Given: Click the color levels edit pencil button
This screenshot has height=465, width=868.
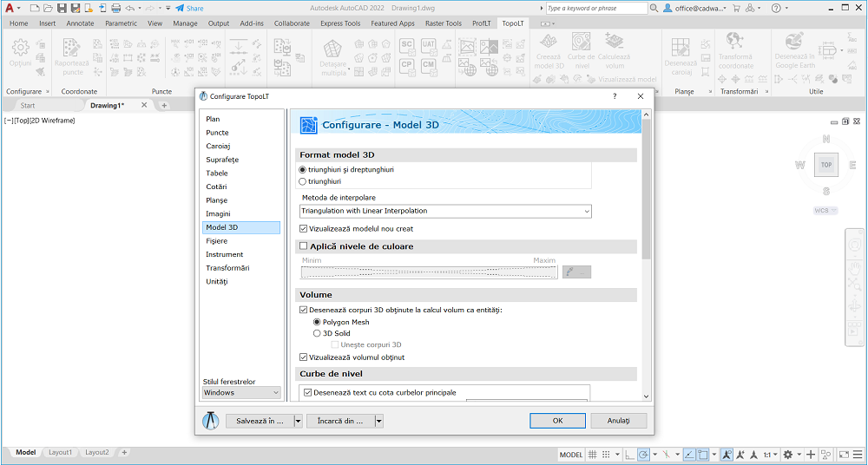Looking at the screenshot, I should [x=577, y=272].
